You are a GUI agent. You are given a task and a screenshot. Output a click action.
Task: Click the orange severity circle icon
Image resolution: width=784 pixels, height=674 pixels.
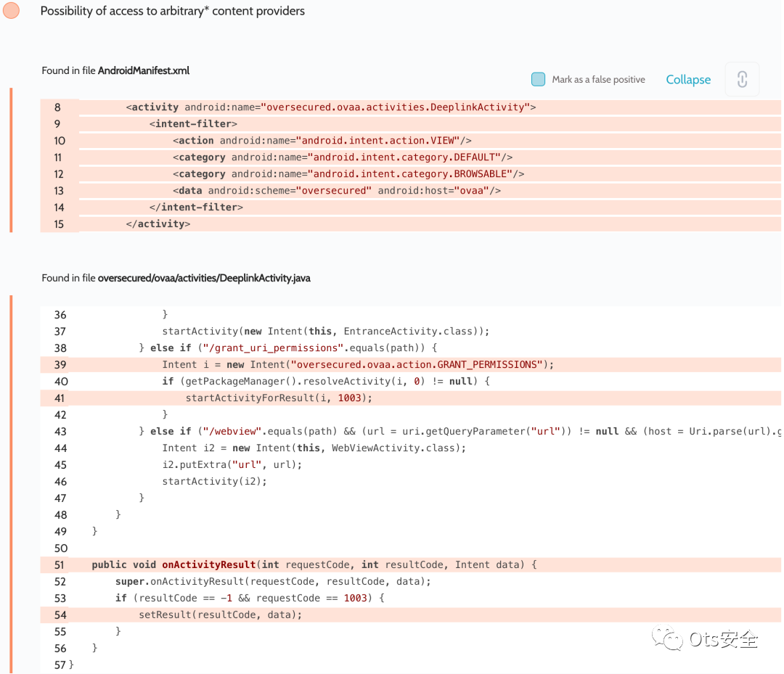(x=11, y=10)
